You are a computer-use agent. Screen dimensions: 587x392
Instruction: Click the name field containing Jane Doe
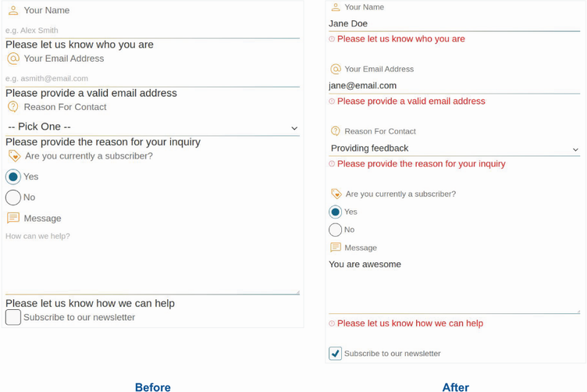click(454, 23)
